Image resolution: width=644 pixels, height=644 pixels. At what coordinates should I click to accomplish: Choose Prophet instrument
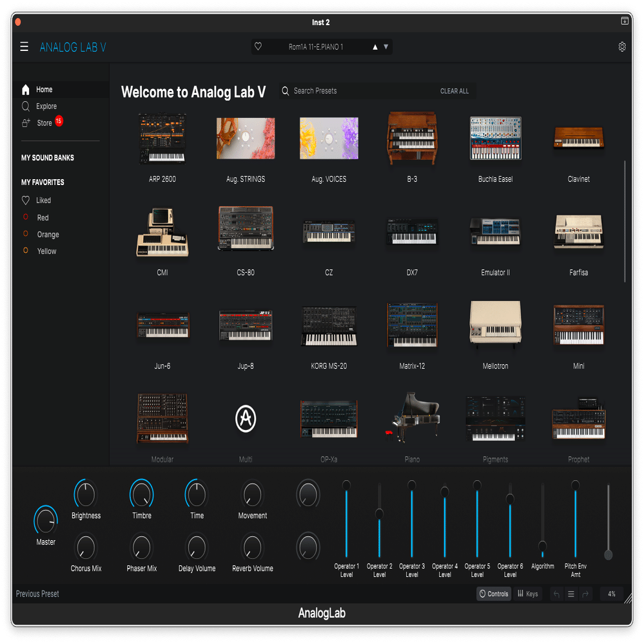tap(579, 418)
